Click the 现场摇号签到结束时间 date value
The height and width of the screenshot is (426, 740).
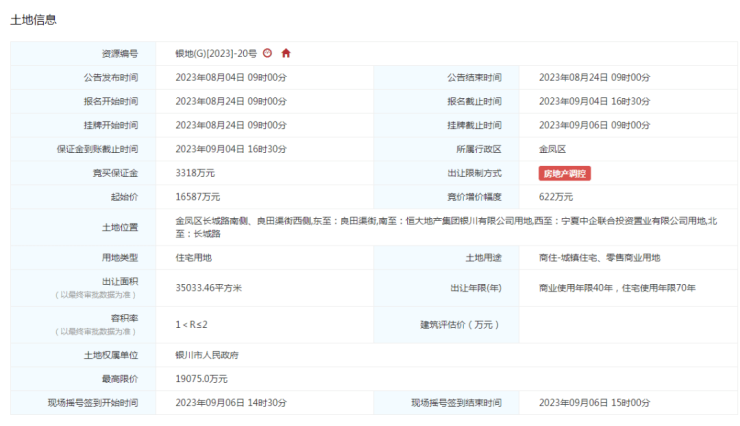[594, 402]
